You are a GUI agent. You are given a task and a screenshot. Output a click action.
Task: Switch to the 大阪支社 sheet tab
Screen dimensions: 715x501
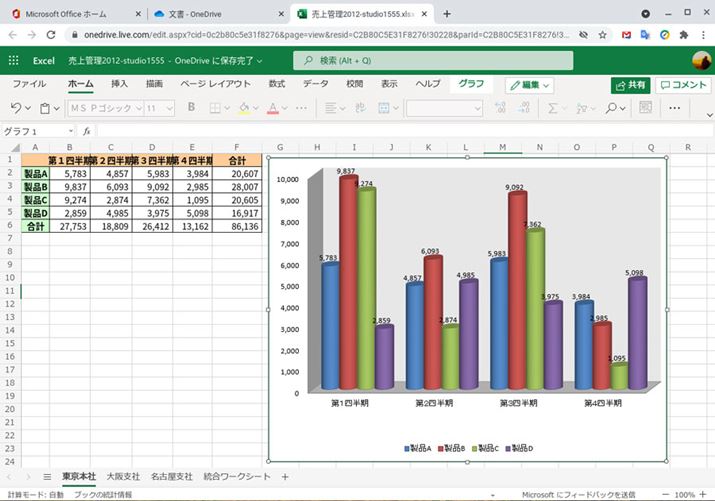tap(122, 476)
